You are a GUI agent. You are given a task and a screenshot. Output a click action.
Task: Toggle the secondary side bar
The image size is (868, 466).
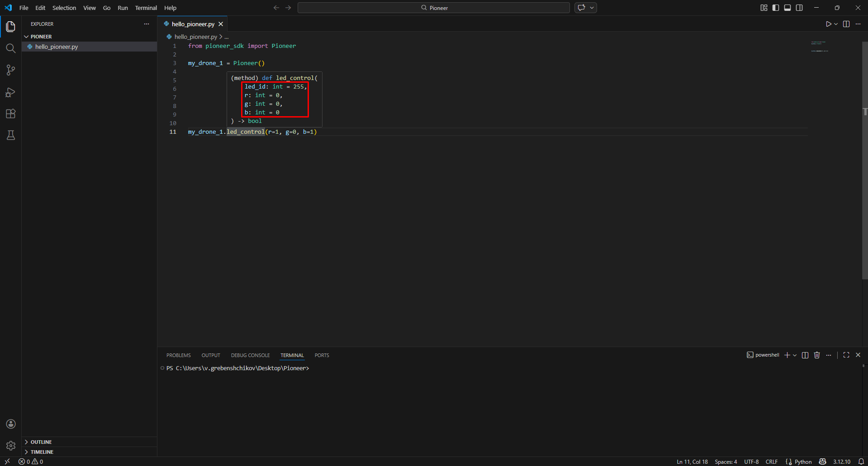tap(799, 8)
